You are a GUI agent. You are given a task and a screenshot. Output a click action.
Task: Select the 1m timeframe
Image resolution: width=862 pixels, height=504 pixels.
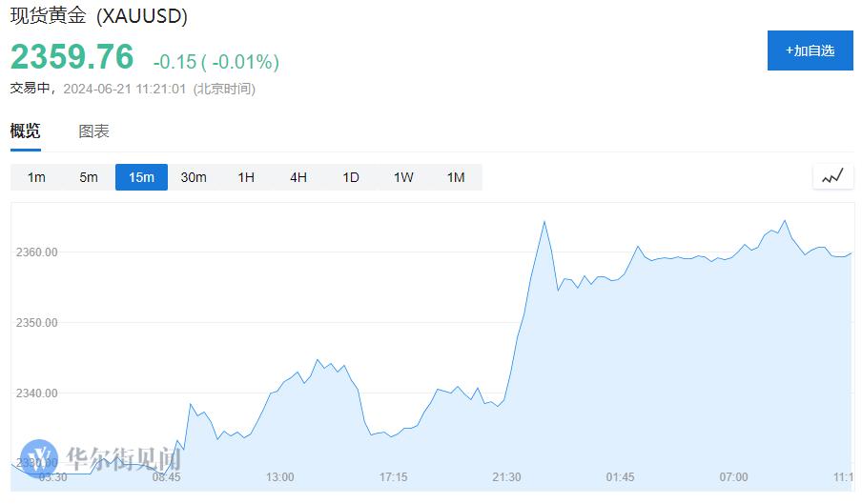[x=36, y=177]
